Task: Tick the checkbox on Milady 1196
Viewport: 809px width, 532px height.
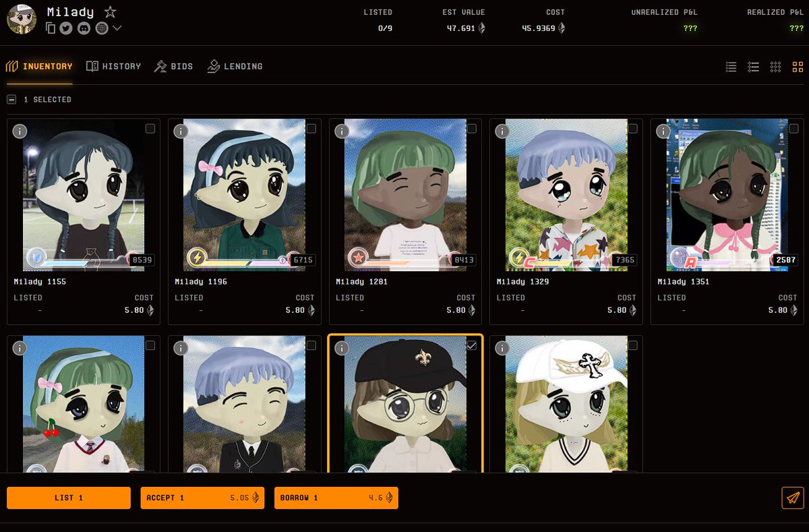Action: pyautogui.click(x=311, y=128)
